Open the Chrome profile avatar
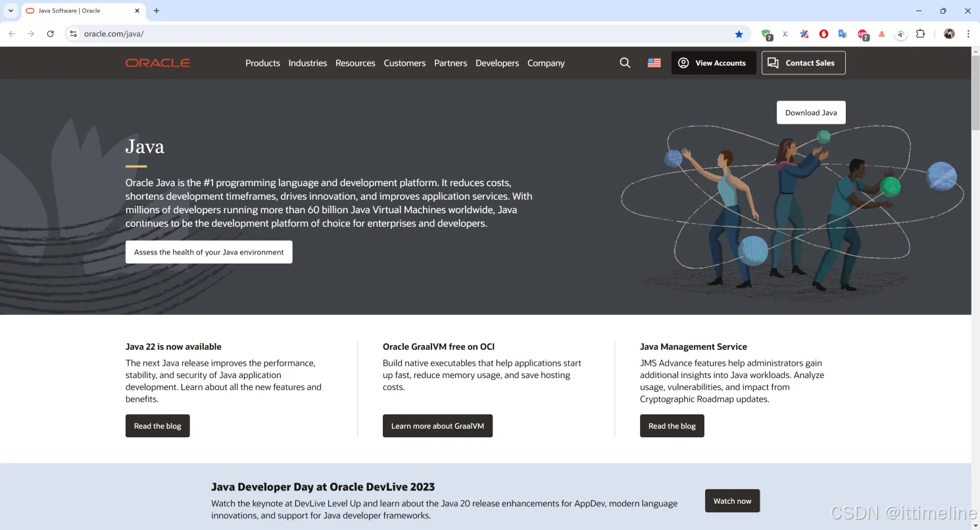 pyautogui.click(x=949, y=34)
